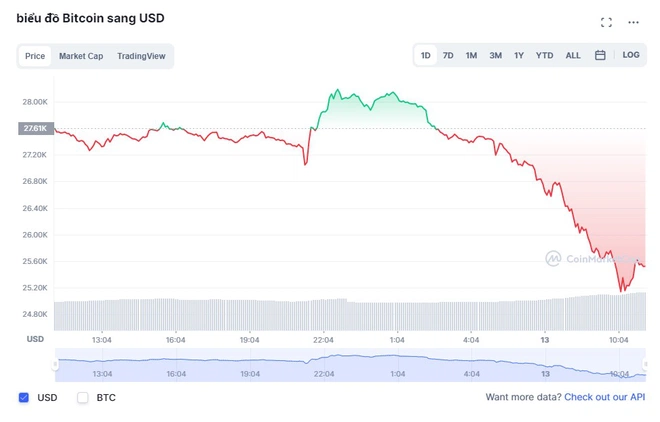This screenshot has width=660, height=422.
Task: Show ALL time price history
Action: click(x=573, y=56)
